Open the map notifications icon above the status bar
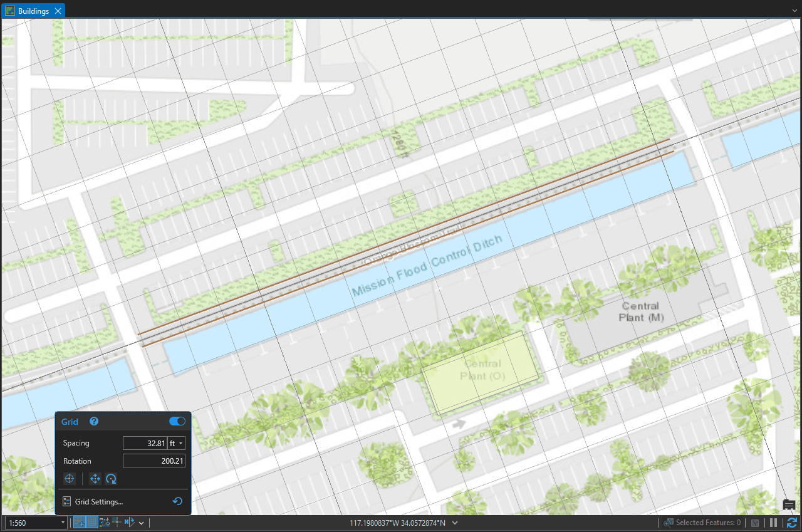 [x=789, y=505]
